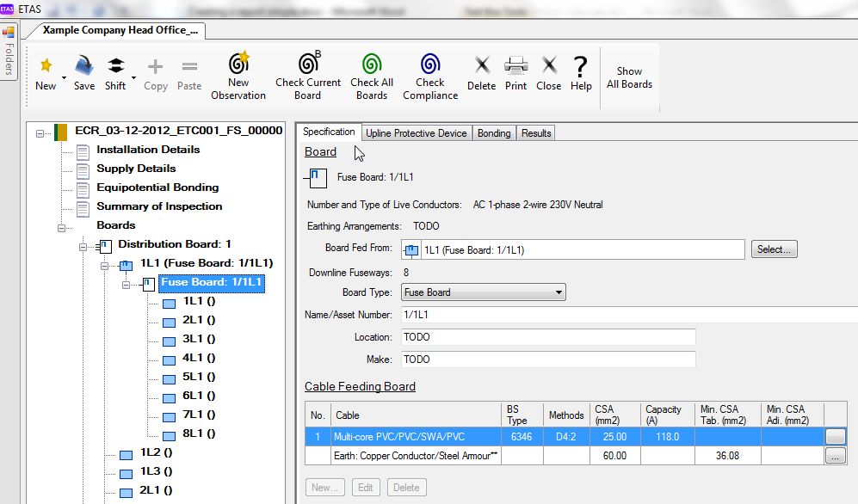
Task: Run Check Compliance
Action: click(x=430, y=76)
